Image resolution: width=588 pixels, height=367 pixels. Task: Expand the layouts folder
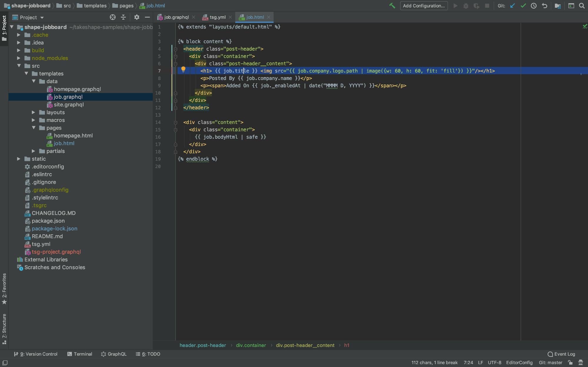34,112
